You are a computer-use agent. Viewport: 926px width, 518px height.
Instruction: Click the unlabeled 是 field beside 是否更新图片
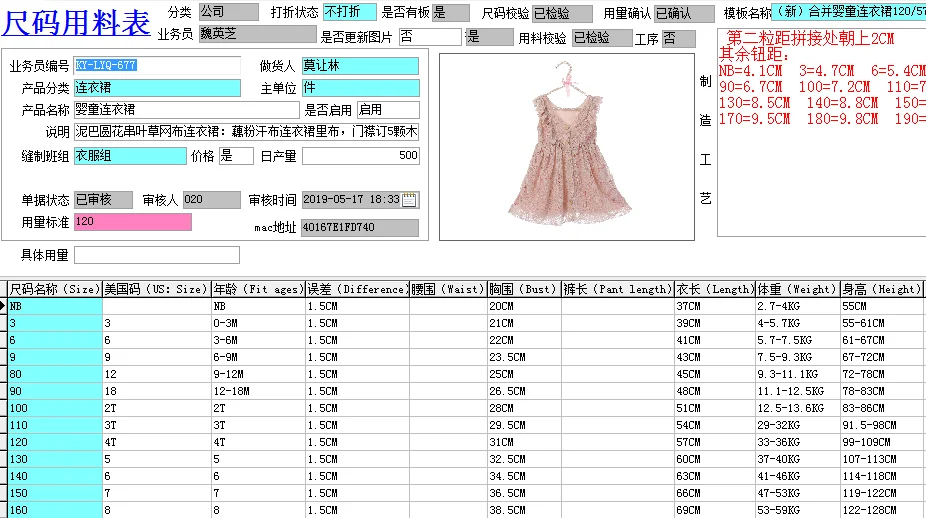(x=489, y=37)
